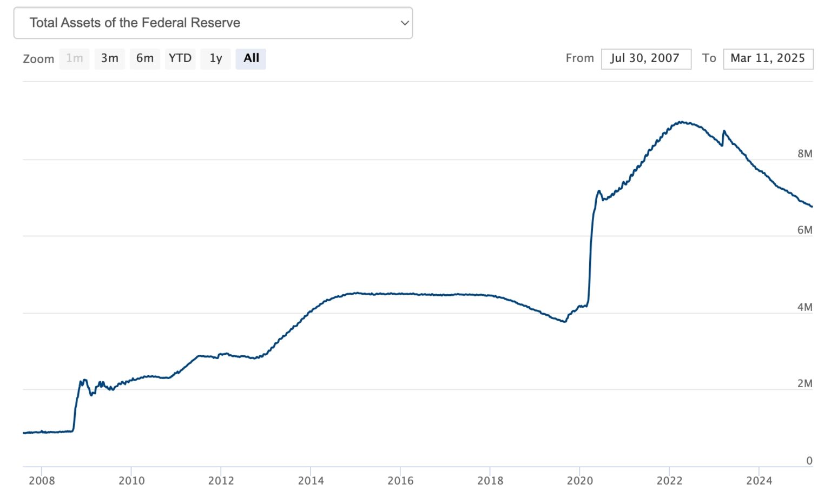Screen dimensions: 831x504
Task: Choose the 6m zoom option
Action: pos(144,58)
